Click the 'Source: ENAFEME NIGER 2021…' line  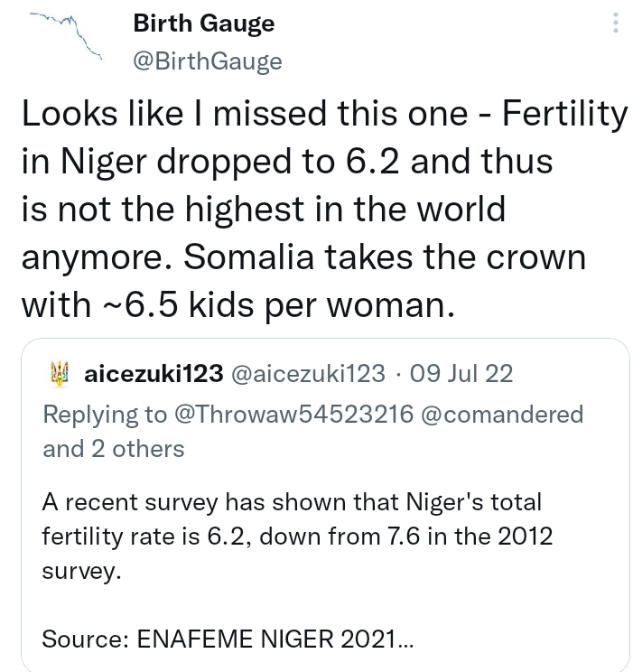pos(228,639)
